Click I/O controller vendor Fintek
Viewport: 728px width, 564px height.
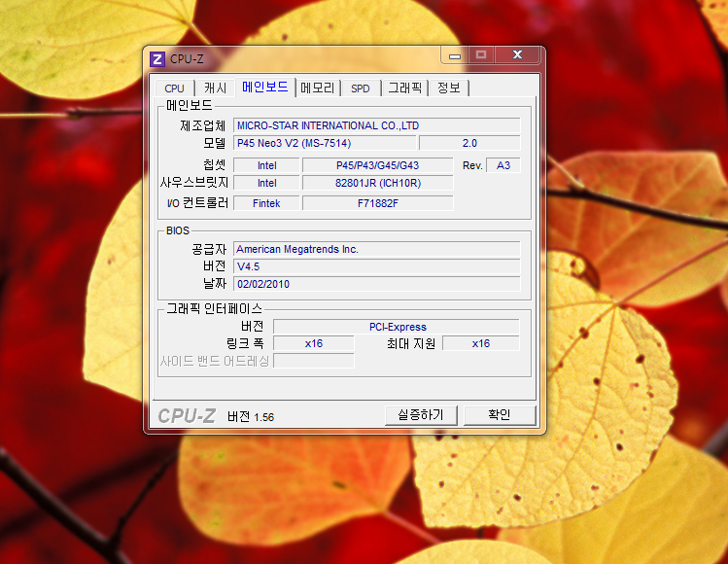(x=266, y=203)
